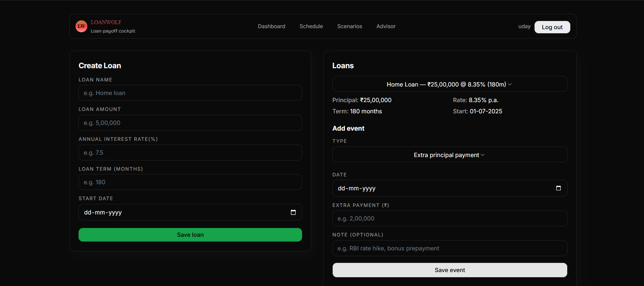Image resolution: width=644 pixels, height=286 pixels.
Task: Focus the Extra Payment amount field
Action: click(x=450, y=218)
